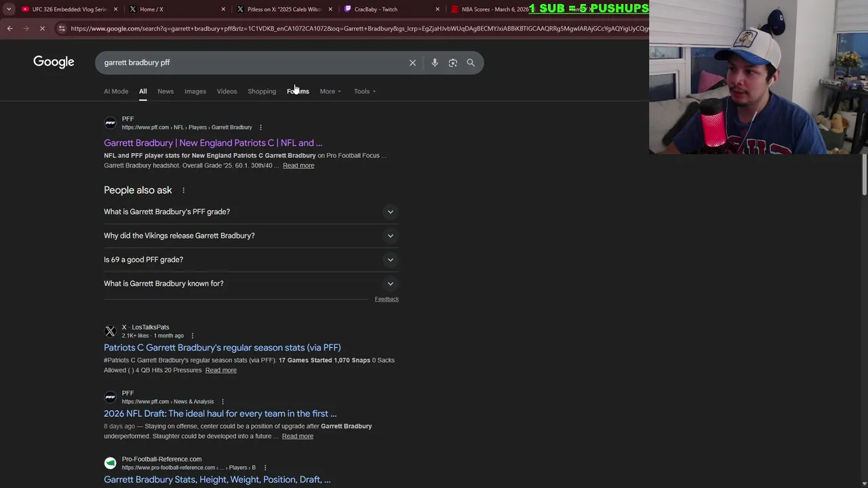The height and width of the screenshot is (488, 868).
Task: Click the browser forward arrow
Action: [x=26, y=28]
